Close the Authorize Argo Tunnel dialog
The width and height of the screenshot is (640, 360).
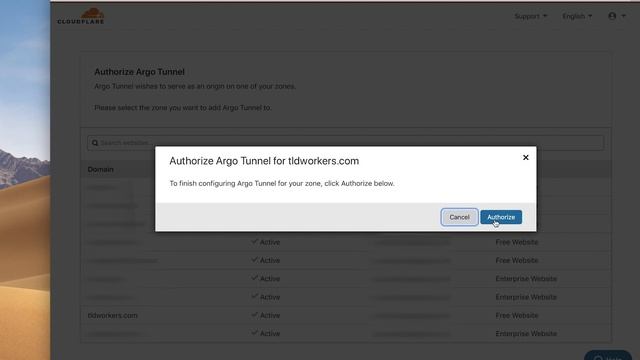(x=526, y=158)
